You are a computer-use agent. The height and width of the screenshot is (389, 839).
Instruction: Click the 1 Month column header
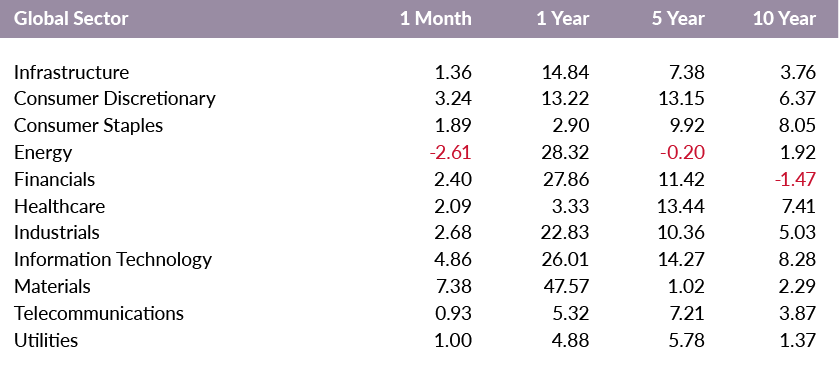(436, 19)
